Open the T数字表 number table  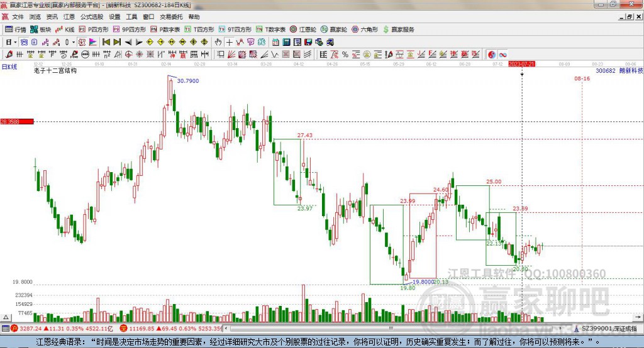[270, 30]
